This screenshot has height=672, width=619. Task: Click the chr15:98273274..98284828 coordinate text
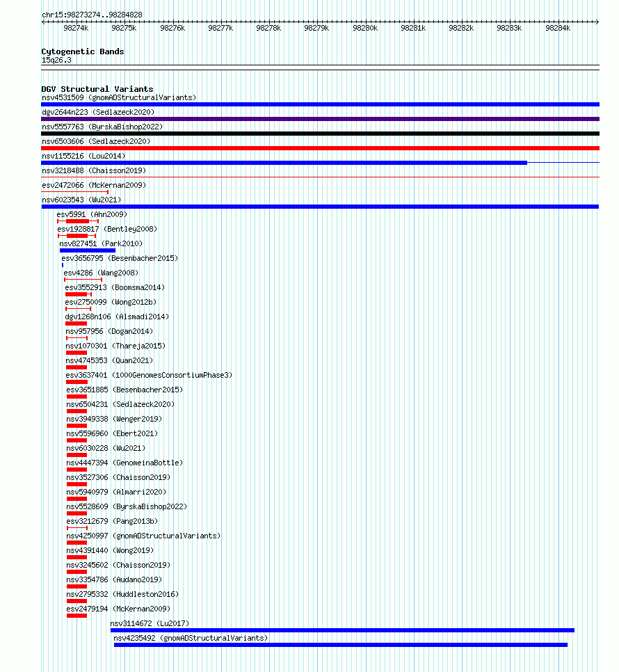(x=92, y=15)
